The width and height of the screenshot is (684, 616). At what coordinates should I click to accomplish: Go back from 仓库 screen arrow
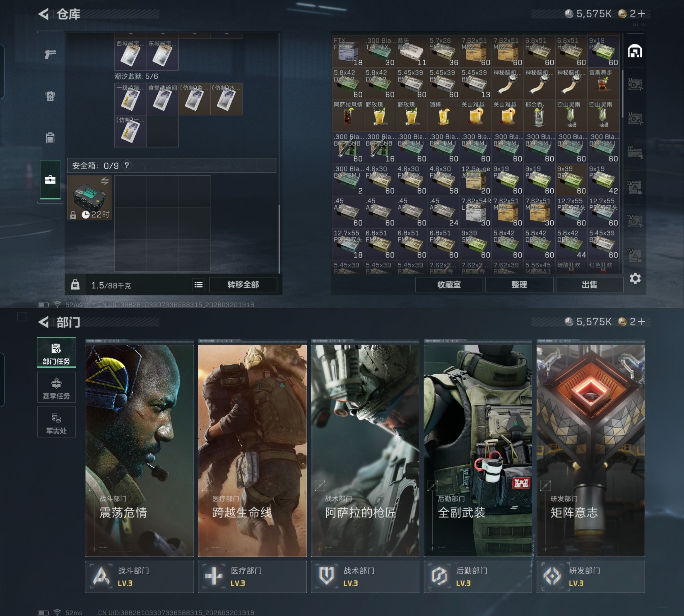44,14
